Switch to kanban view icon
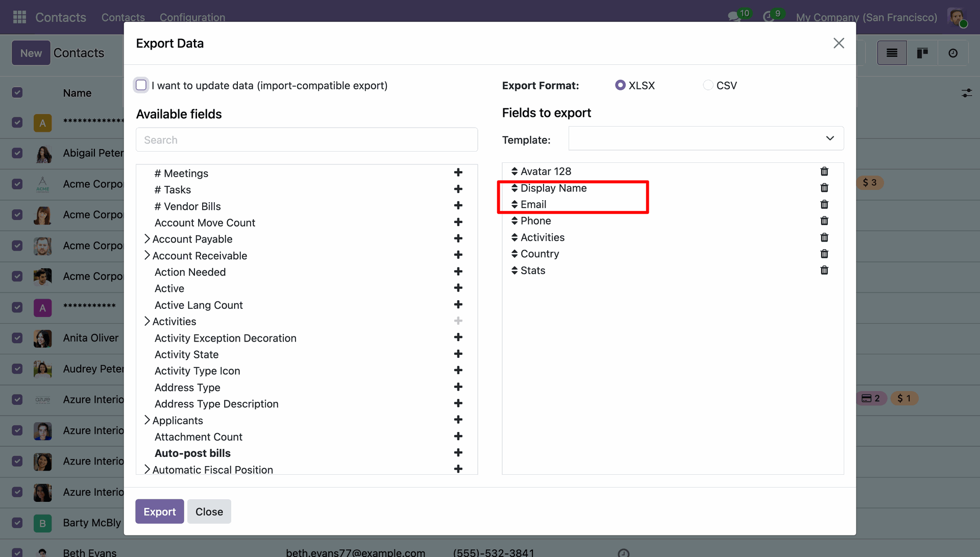The image size is (980, 557). (922, 53)
